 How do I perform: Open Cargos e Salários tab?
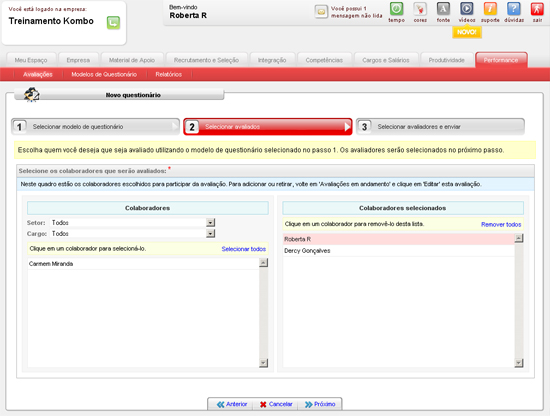[x=386, y=60]
